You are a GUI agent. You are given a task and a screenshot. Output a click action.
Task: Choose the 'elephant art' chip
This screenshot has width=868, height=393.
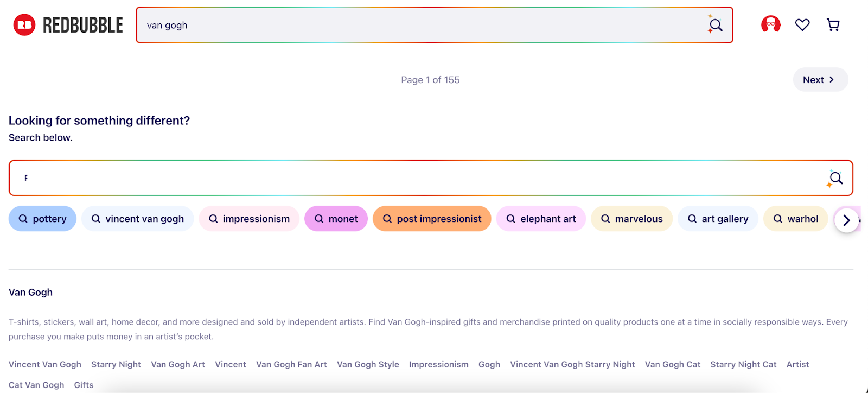click(x=541, y=219)
